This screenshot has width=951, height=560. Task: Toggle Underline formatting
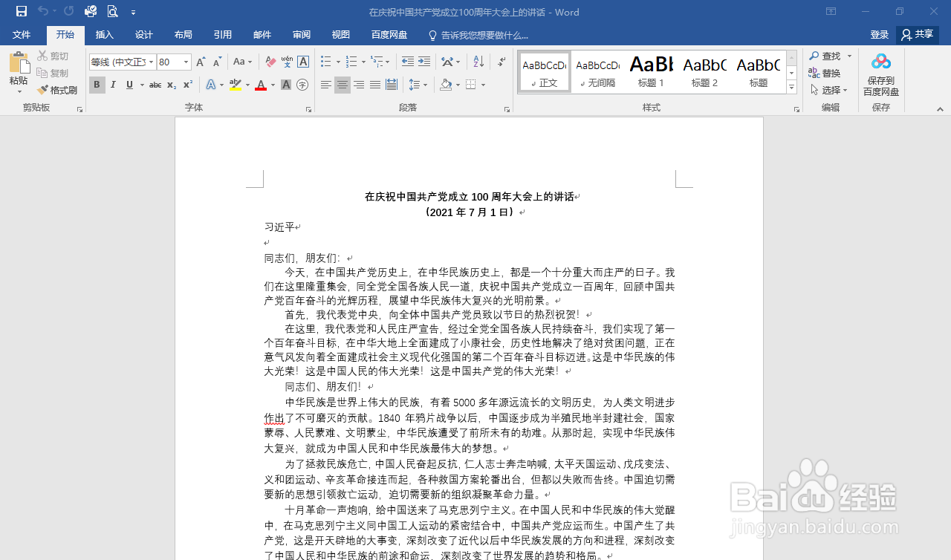click(129, 85)
